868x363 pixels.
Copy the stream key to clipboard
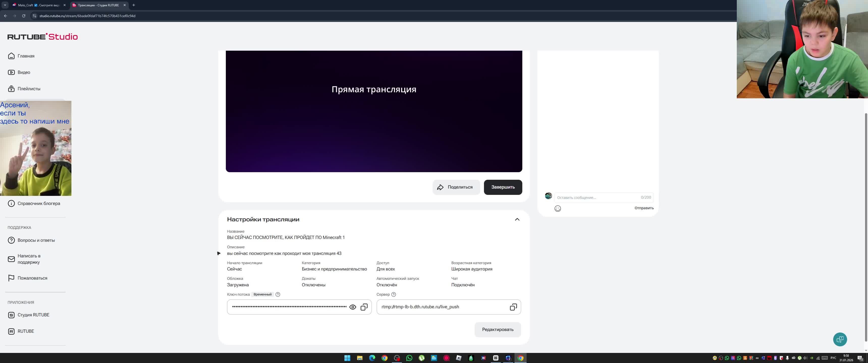click(364, 307)
